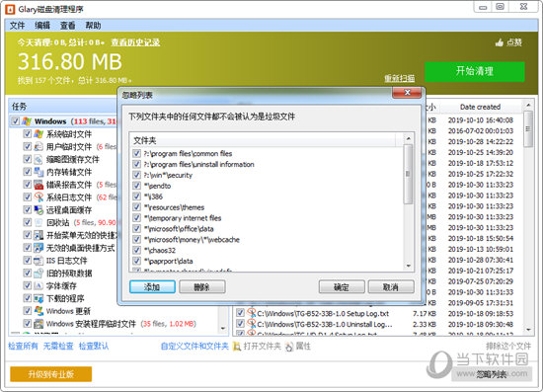543x392 pixels.
Task: Click task tree scrollbar down arrow
Action: pos(223,328)
